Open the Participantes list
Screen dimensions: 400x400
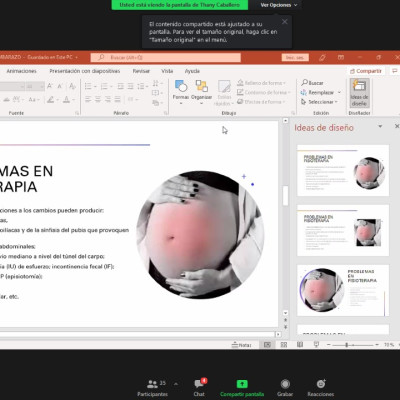[x=153, y=388]
